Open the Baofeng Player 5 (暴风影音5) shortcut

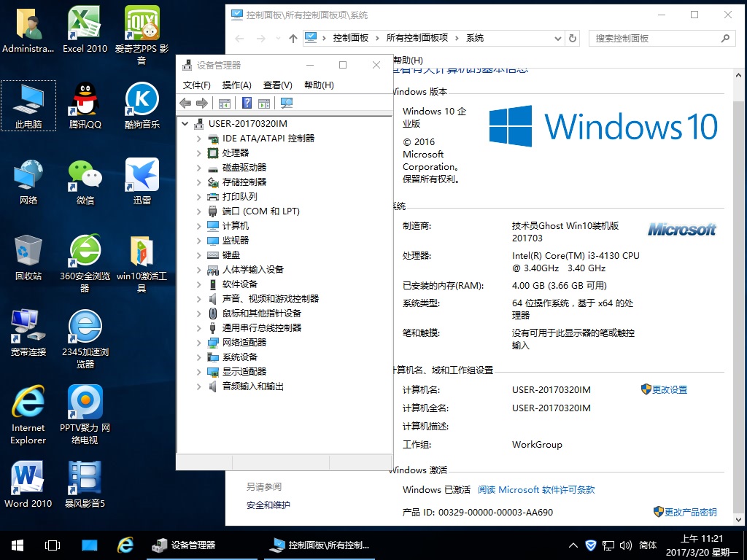[85, 484]
